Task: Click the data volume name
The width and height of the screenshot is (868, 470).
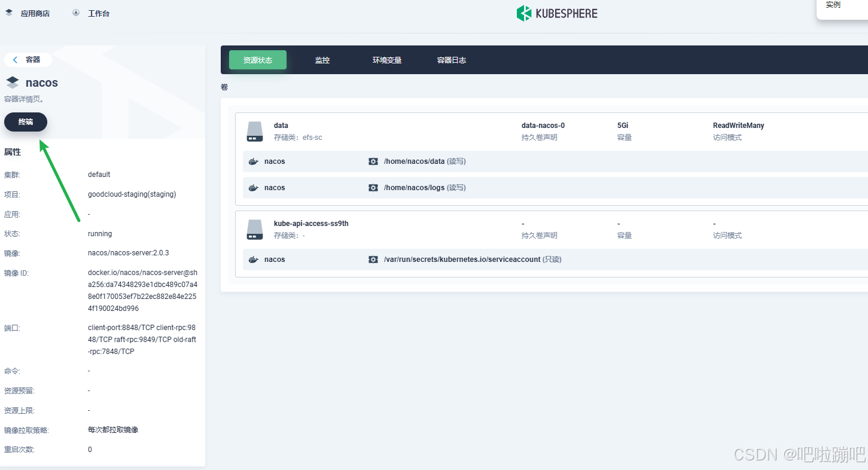Action: coord(281,126)
